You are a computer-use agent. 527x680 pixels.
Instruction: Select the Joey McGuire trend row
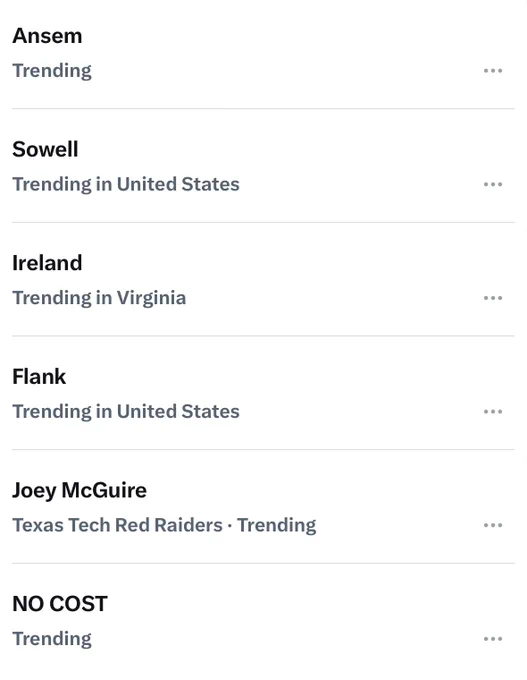tap(263, 507)
